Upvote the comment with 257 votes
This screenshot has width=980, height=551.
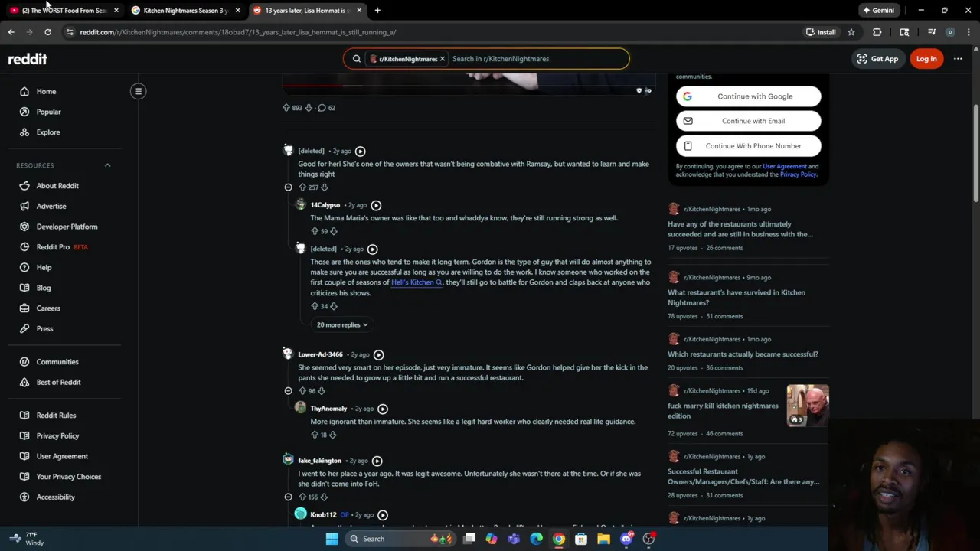(302, 187)
